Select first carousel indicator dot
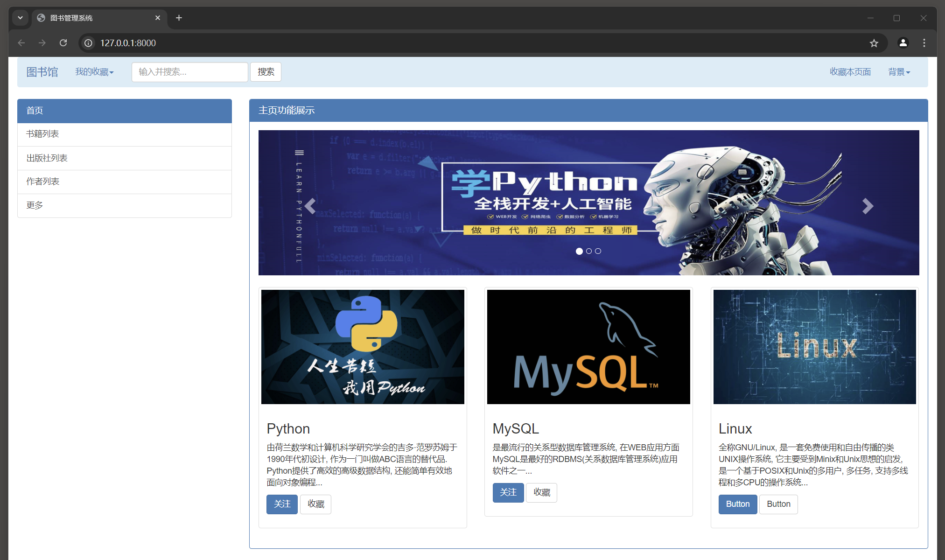Image resolution: width=945 pixels, height=560 pixels. click(x=579, y=251)
